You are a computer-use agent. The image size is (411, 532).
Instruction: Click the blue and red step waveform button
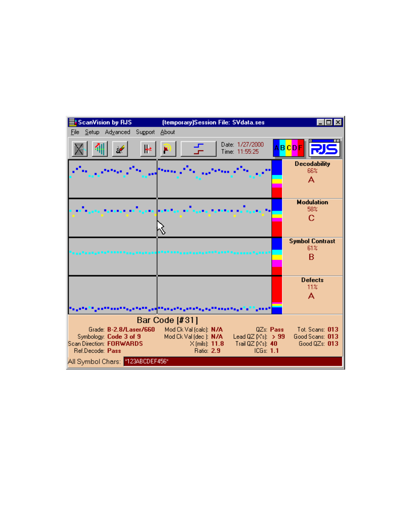tap(199, 149)
